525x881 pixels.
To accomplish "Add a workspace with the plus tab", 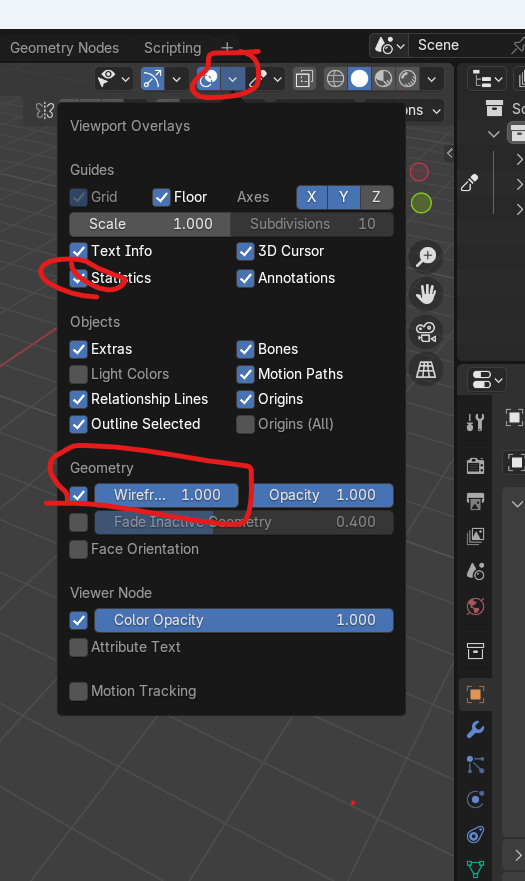I will point(227,48).
